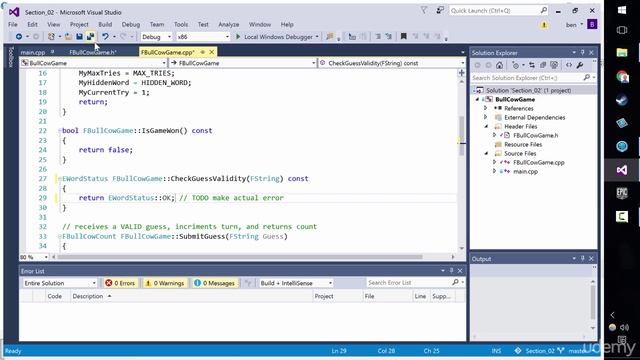
Task: Toggle pin on the main.cpp tab
Action: tap(53, 52)
